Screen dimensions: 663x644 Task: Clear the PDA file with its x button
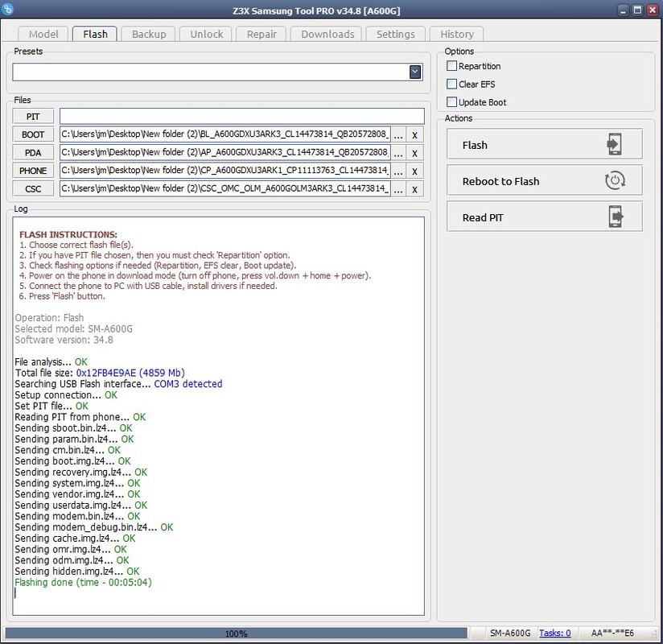coord(414,153)
